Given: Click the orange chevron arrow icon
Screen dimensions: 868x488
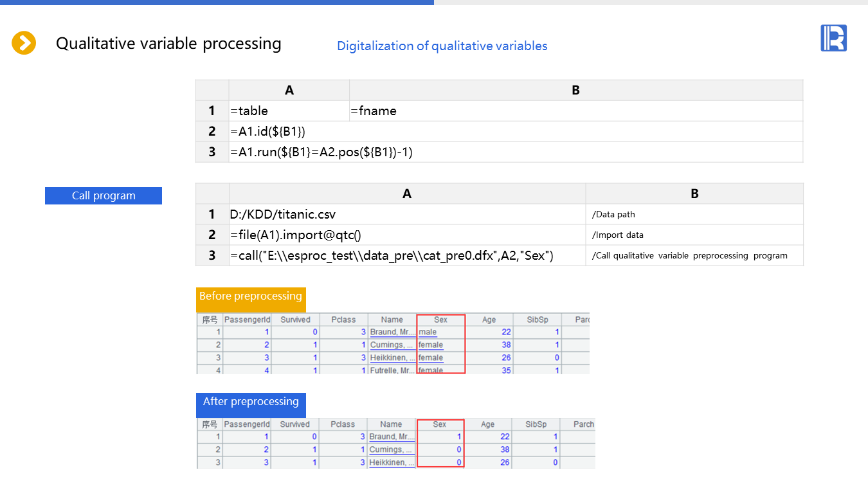Looking at the screenshot, I should pyautogui.click(x=24, y=43).
